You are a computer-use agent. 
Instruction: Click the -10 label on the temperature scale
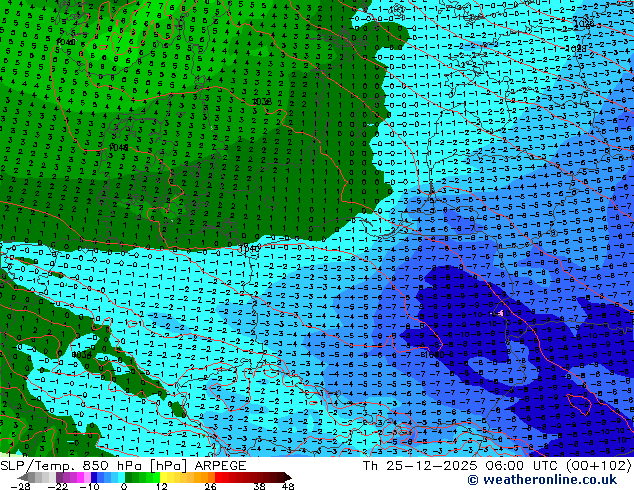point(89,486)
